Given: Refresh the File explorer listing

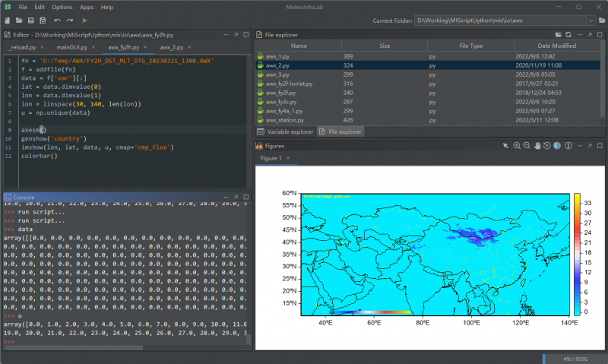Looking at the screenshot, I should [x=567, y=35].
